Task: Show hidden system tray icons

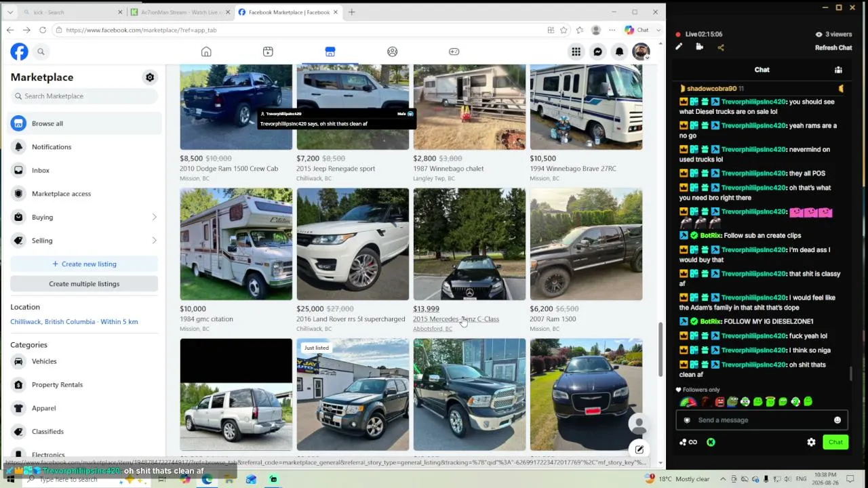Action: pos(723,479)
